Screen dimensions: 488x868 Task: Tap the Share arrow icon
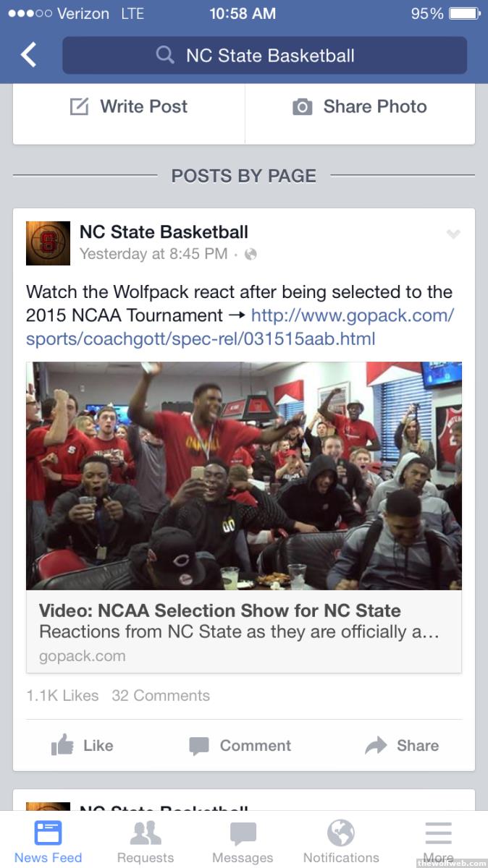376,745
